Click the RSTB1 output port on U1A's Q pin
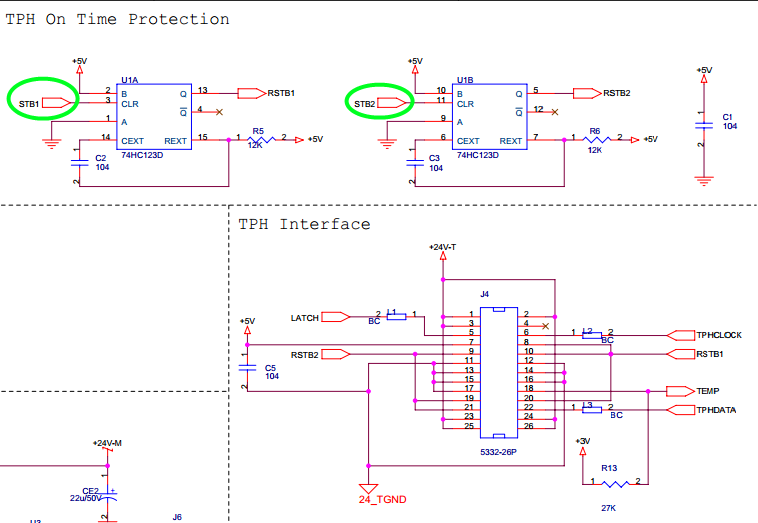This screenshot has width=758, height=523. click(x=252, y=93)
